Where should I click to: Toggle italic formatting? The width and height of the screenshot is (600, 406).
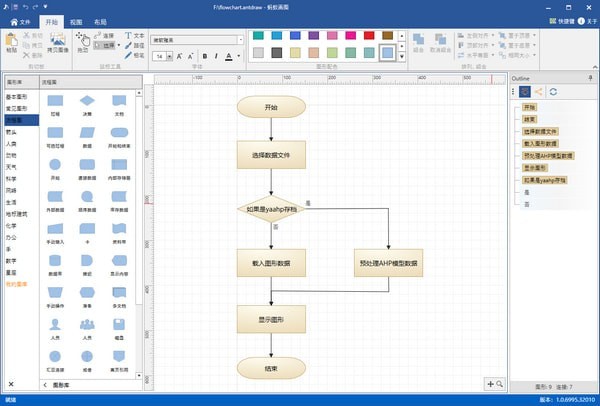point(216,56)
